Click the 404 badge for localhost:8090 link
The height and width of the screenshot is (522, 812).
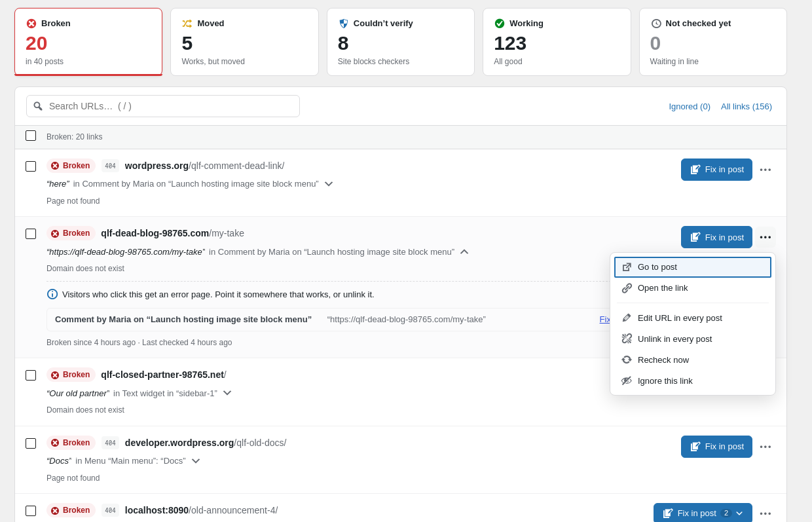(x=110, y=510)
